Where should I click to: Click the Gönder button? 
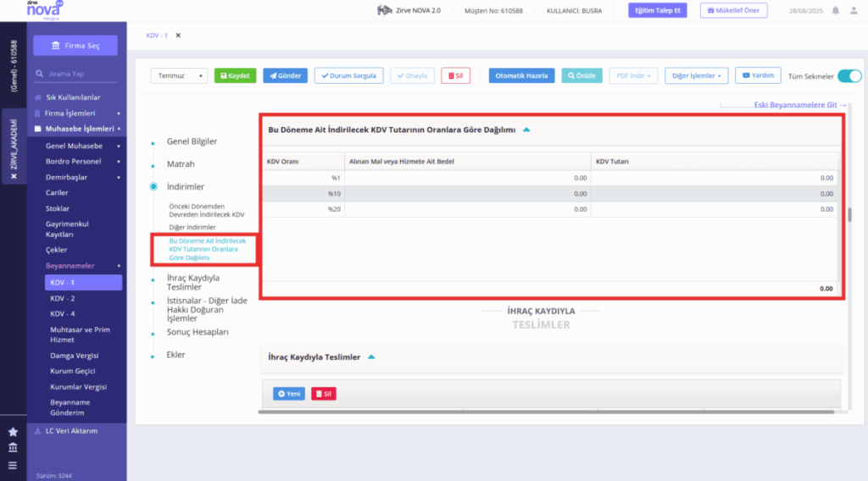tap(285, 75)
